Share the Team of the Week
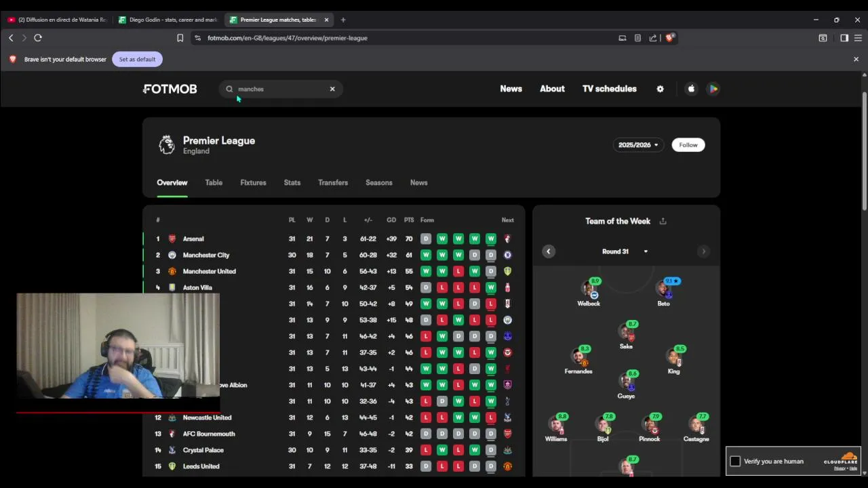Viewport: 868px width, 488px height. [663, 221]
